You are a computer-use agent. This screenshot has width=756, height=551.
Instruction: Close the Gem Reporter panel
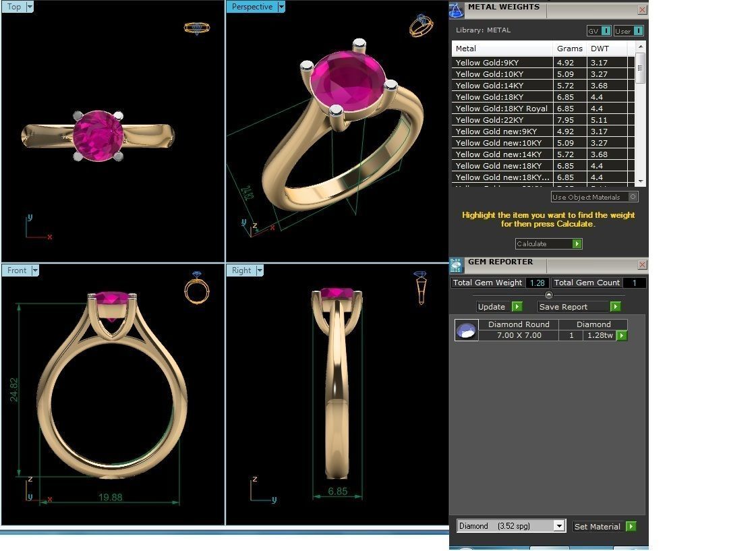coord(642,264)
